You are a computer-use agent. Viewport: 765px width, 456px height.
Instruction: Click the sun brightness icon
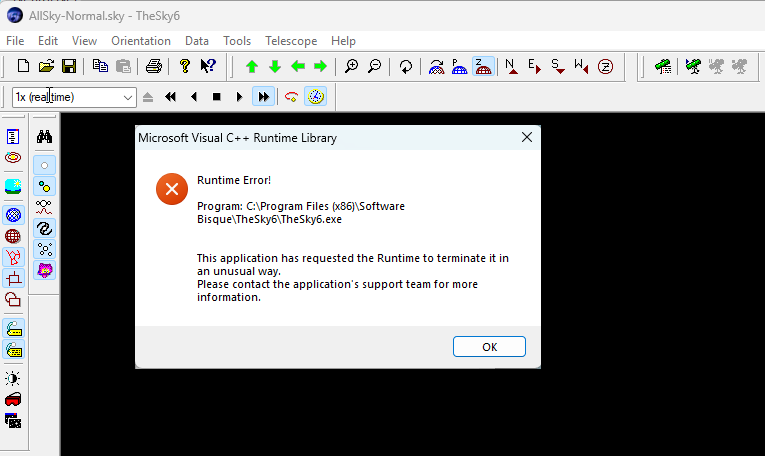(13, 378)
